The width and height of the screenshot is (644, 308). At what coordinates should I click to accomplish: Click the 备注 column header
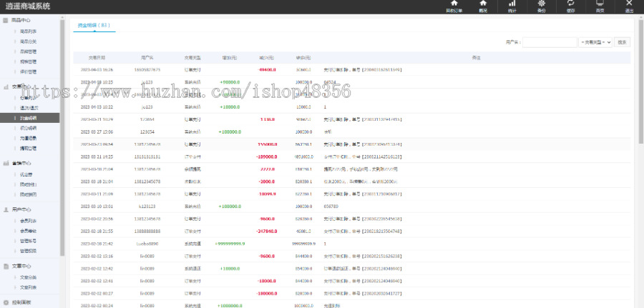[476, 58]
